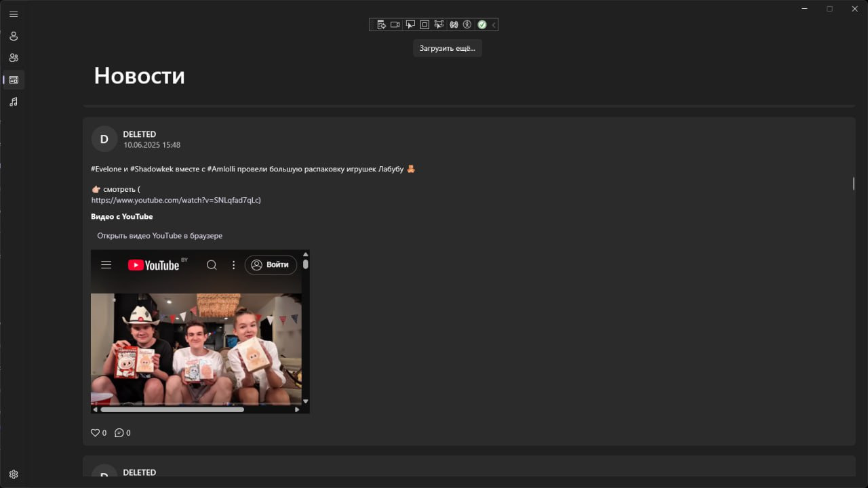
Task: Toggle display layout adorners icon
Action: 425,24
